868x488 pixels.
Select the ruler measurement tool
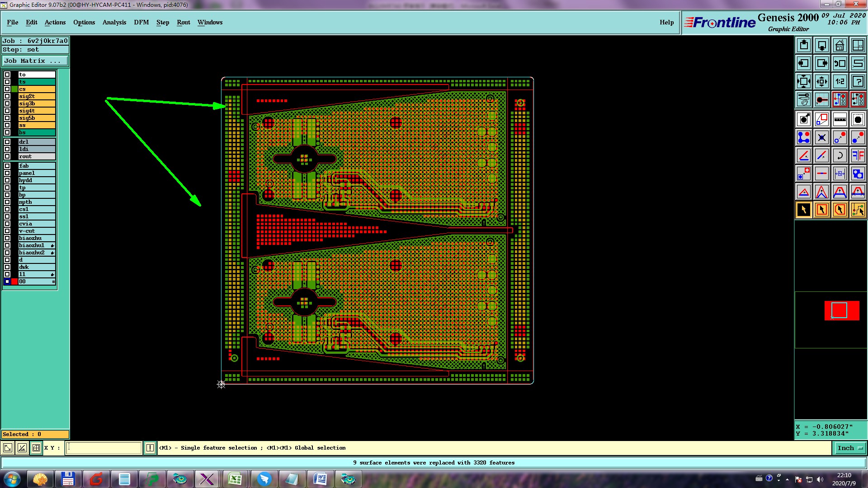(840, 119)
